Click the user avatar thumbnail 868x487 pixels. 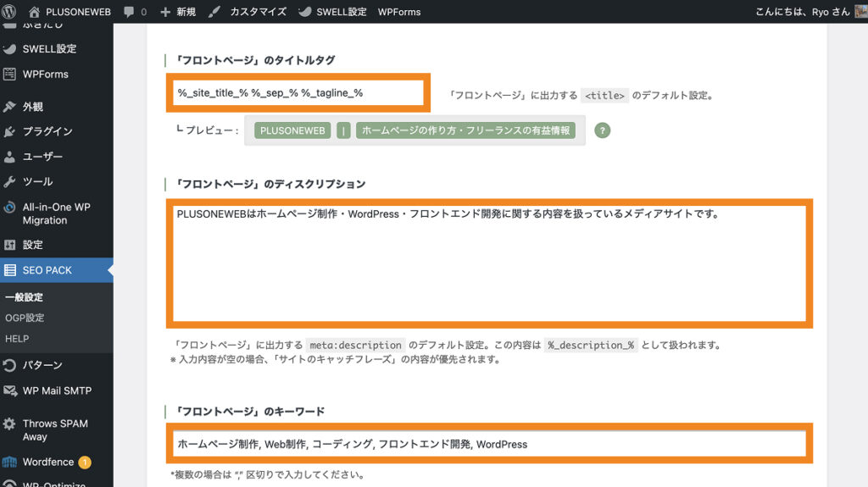click(860, 12)
